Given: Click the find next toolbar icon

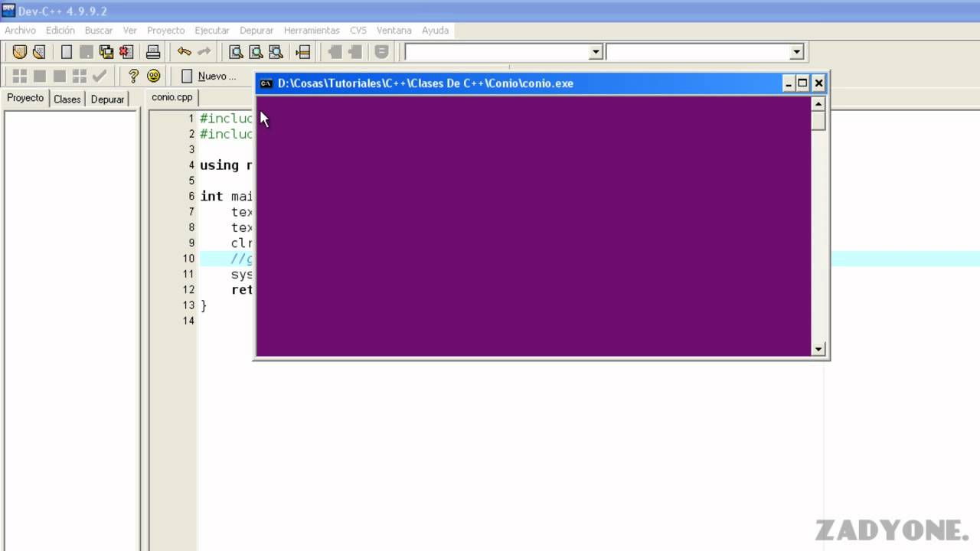Looking at the screenshot, I should coord(276,52).
